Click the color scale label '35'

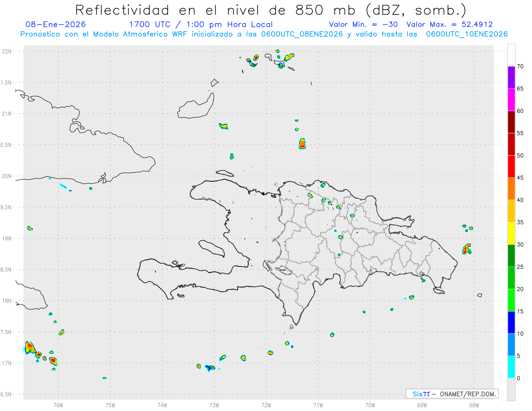(x=520, y=222)
